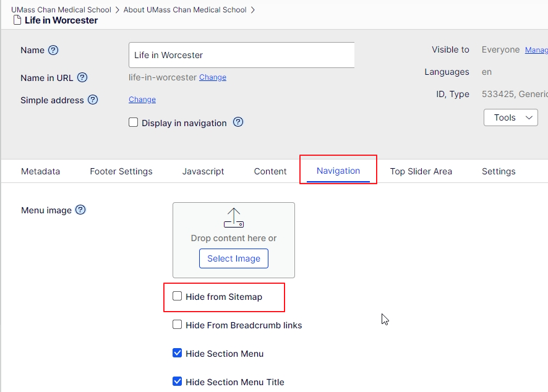548x392 pixels.
Task: Check the Hide from Sitemap box
Action: point(178,296)
